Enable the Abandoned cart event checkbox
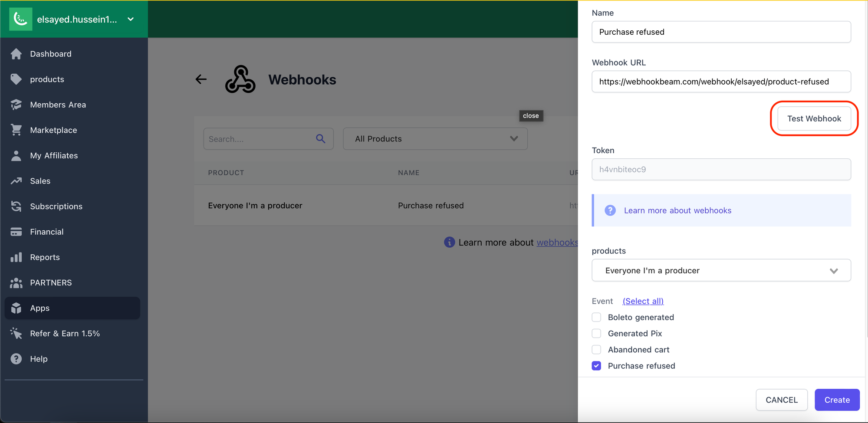 (596, 350)
